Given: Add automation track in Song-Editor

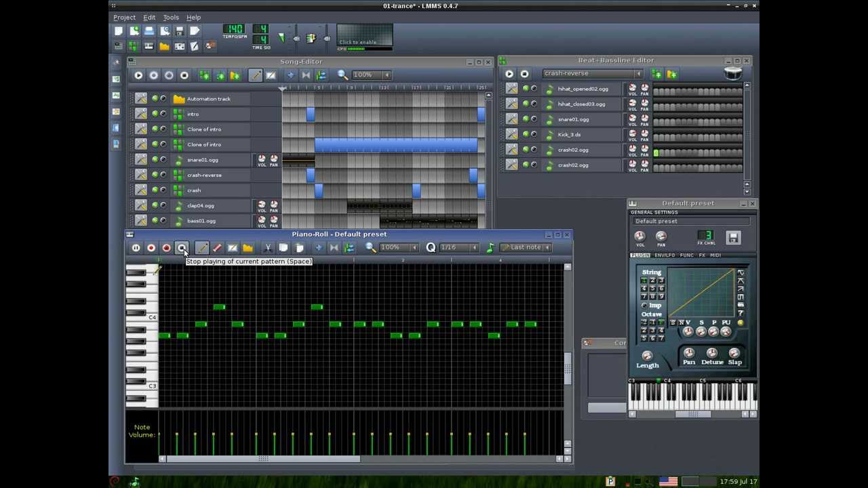Looking at the screenshot, I should [235, 75].
